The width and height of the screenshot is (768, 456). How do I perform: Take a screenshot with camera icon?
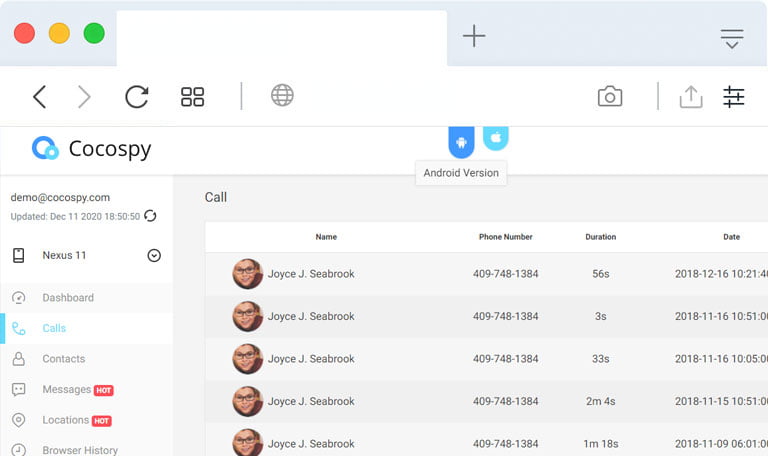tap(610, 96)
